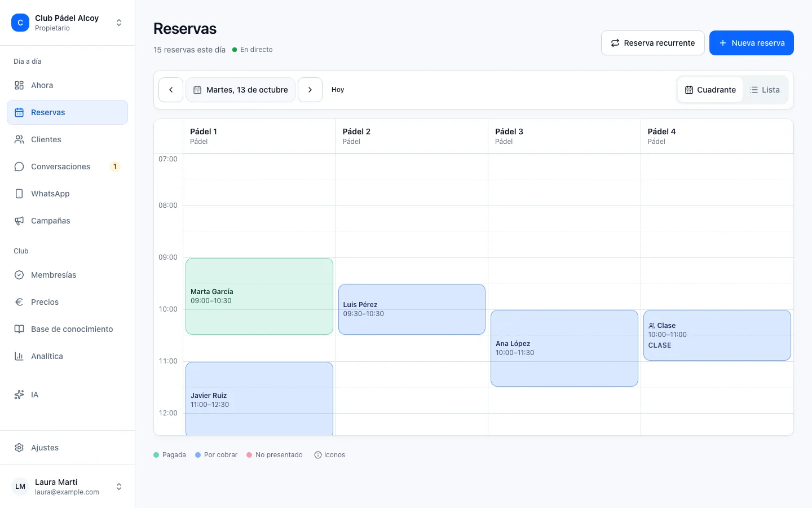Click the Membresías badge icon

(19, 275)
